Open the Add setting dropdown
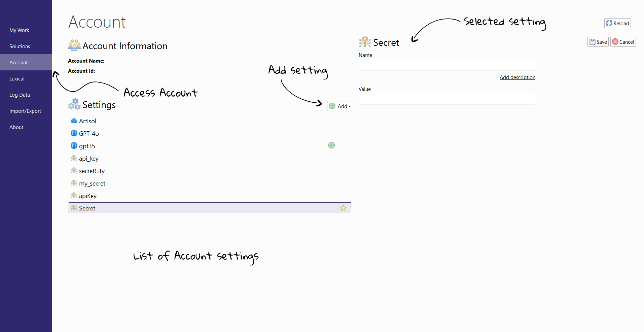This screenshot has height=332, width=644. click(x=339, y=106)
